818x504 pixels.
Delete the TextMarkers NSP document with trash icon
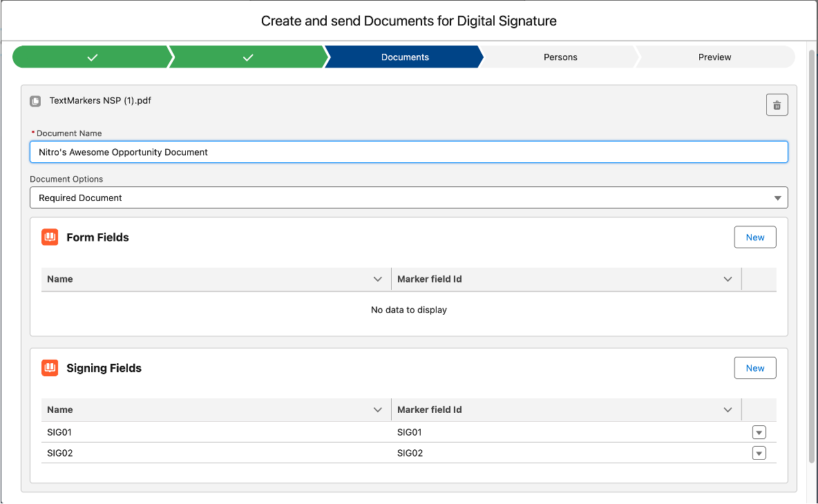coord(777,105)
